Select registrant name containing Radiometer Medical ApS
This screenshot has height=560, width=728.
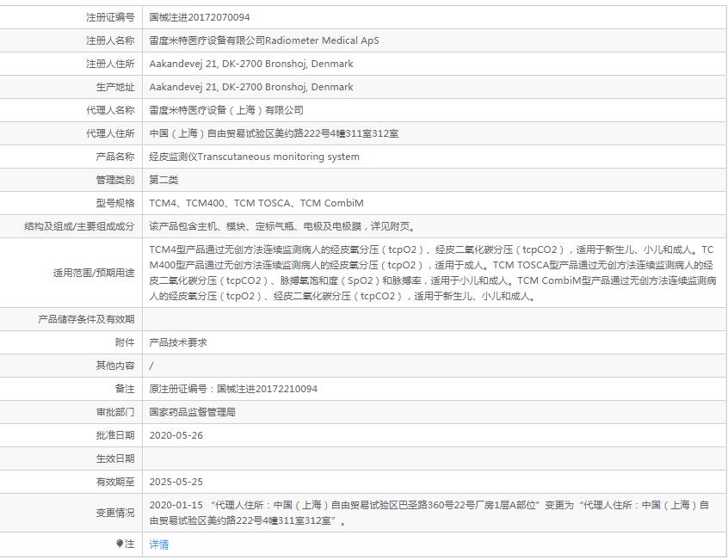(264, 40)
